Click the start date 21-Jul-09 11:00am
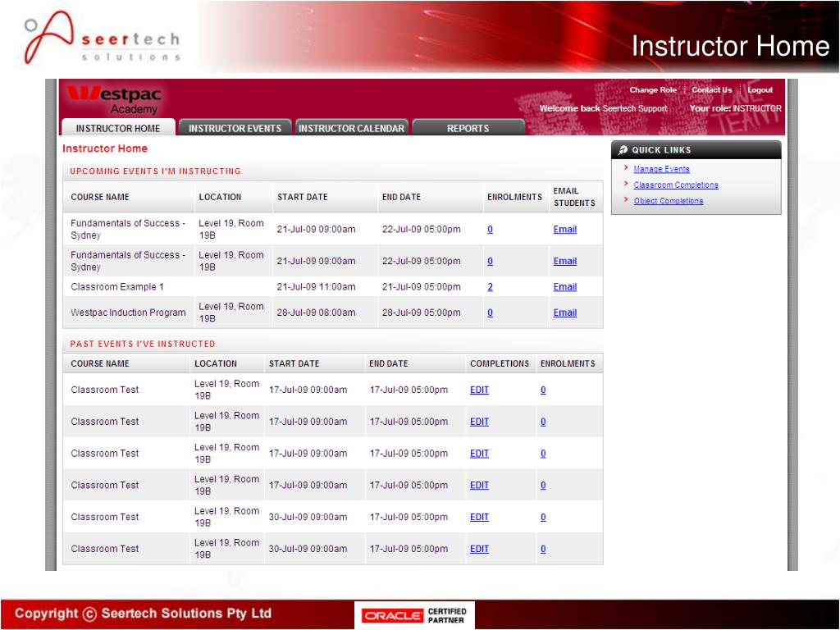The width and height of the screenshot is (840, 630). [x=316, y=286]
